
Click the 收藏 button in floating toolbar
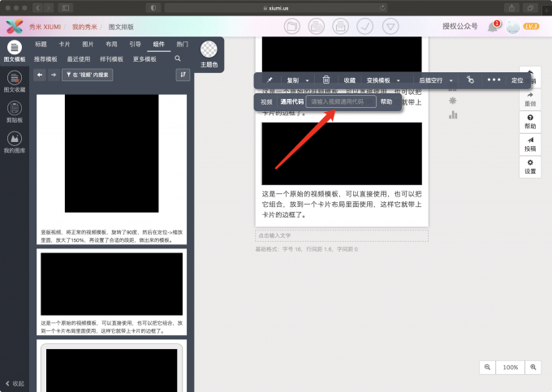pyautogui.click(x=349, y=80)
